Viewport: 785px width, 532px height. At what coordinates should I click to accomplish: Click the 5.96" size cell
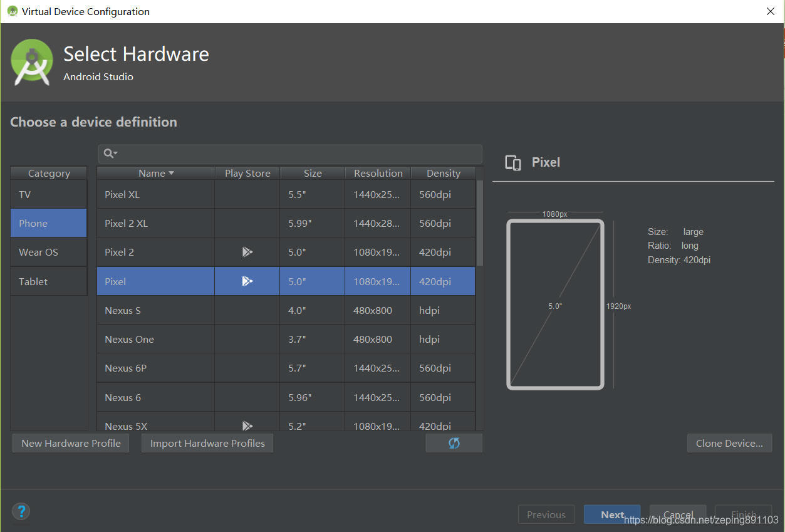[313, 397]
